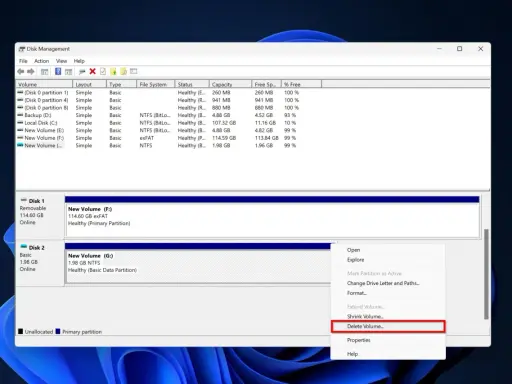This screenshot has height=384, width=512.
Task: Select the (Disk 0 partition 4) row
Action: click(x=158, y=100)
